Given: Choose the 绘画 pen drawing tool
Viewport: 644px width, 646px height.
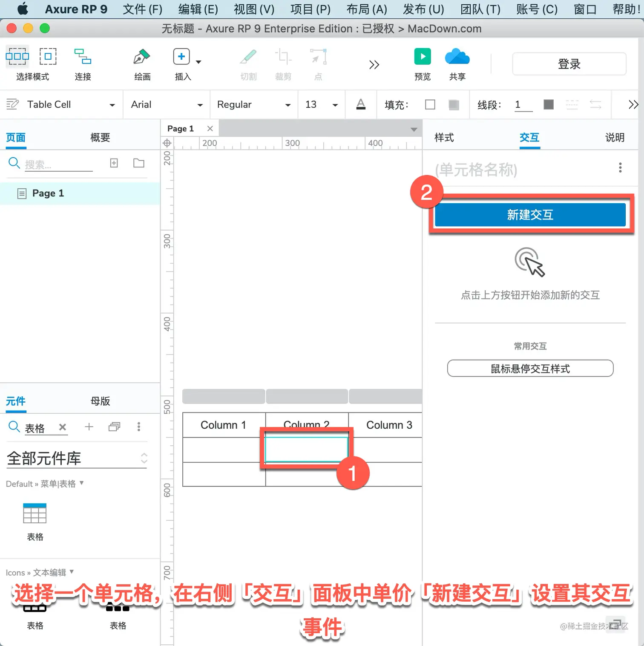Looking at the screenshot, I should [142, 56].
